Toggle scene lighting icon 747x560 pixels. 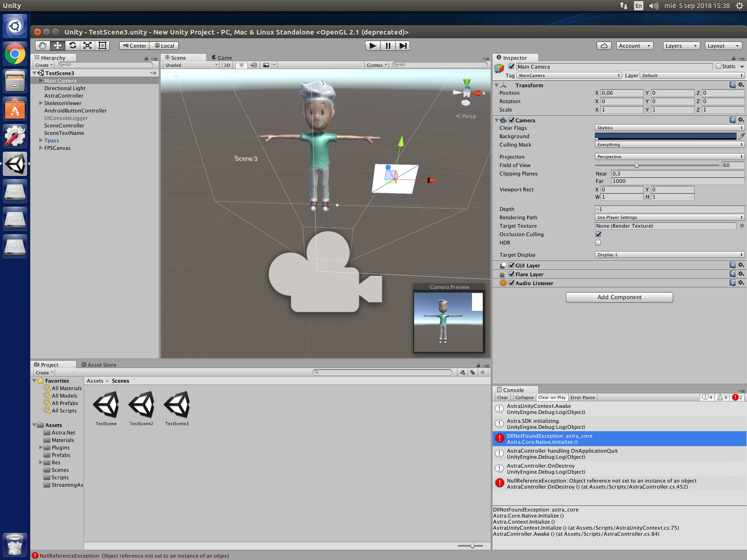coord(241,65)
